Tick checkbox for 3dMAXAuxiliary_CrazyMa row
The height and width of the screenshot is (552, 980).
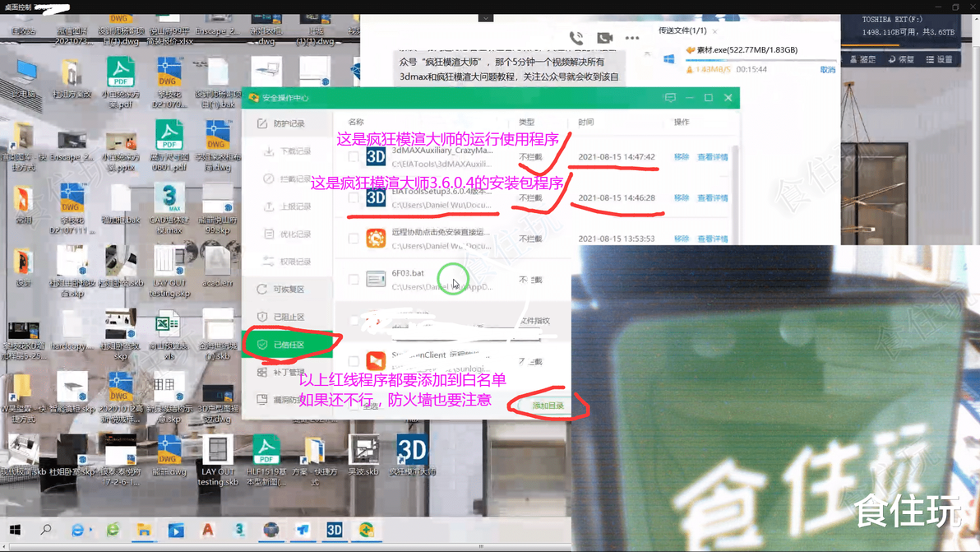tap(354, 157)
